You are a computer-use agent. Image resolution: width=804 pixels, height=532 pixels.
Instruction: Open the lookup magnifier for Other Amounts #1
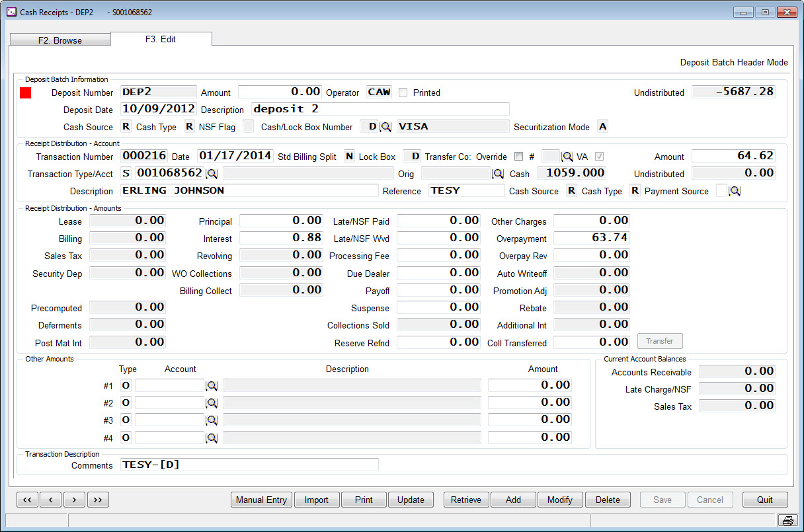click(212, 385)
